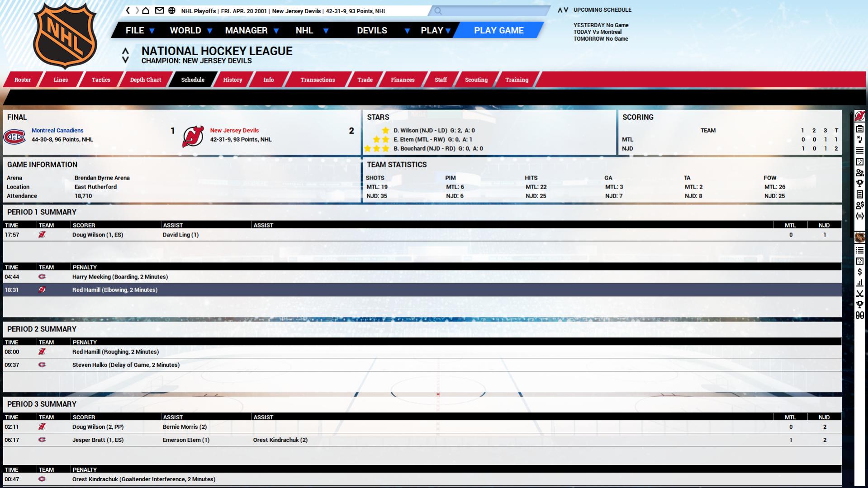This screenshot has width=868, height=488.
Task: Open the Transactions tab
Action: coord(318,80)
